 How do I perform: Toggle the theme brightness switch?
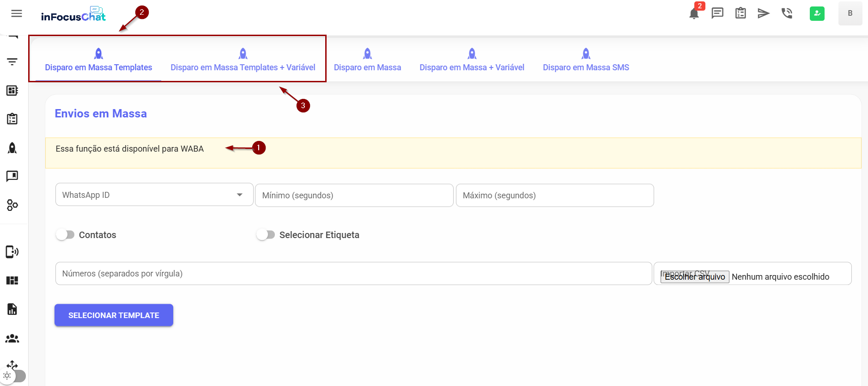13,376
